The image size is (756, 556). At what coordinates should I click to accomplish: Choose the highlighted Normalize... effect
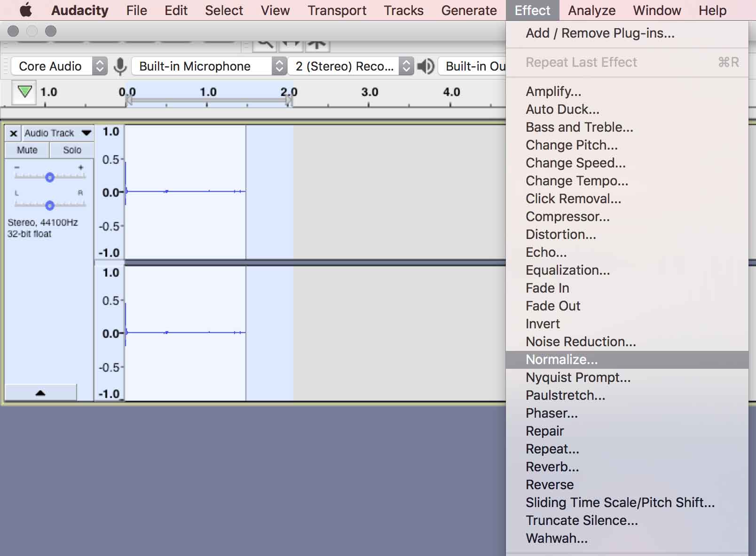627,359
